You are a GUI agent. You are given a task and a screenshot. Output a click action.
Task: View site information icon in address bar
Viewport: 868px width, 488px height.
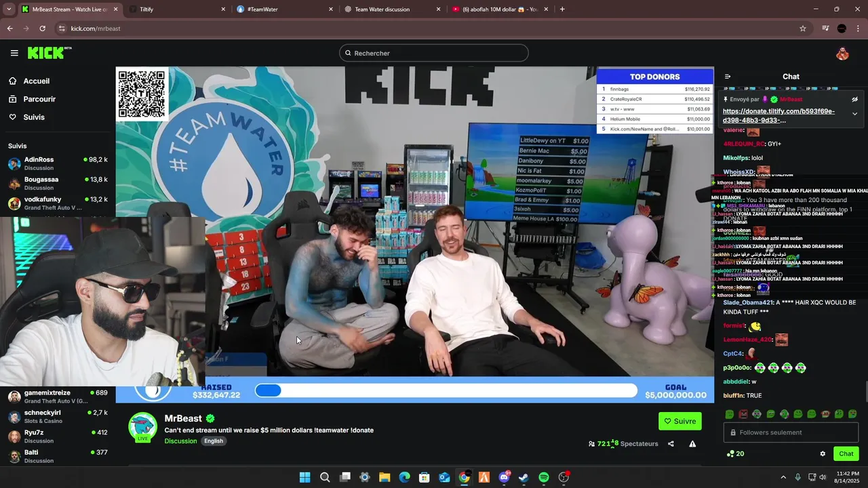pos(62,28)
